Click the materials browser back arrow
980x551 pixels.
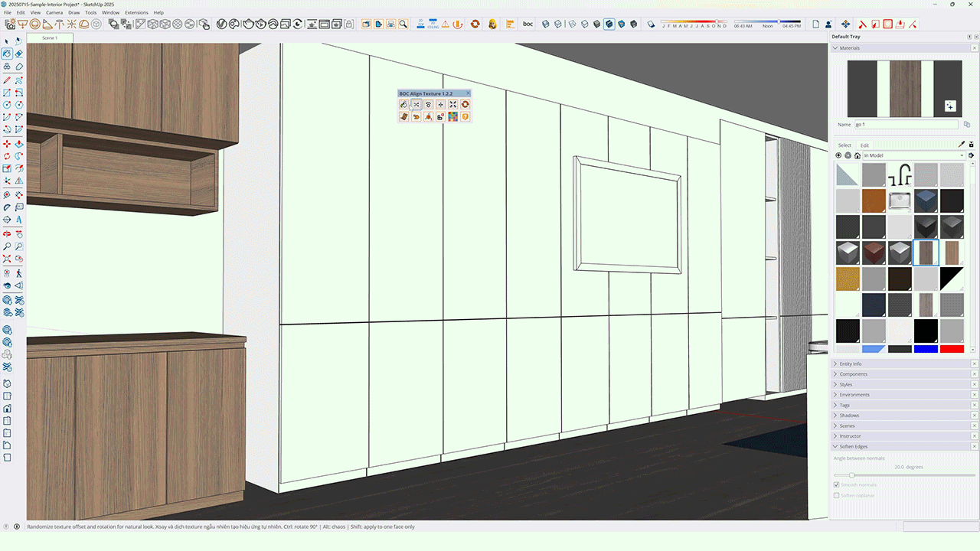[838, 155]
